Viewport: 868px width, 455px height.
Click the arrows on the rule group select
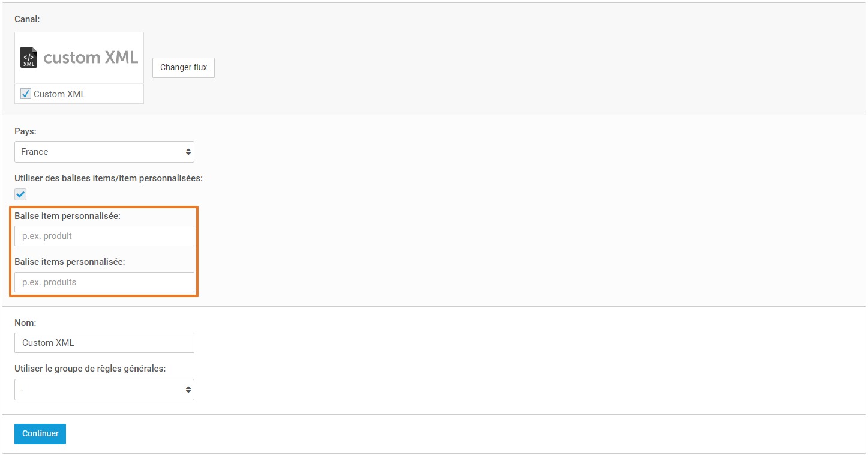(188, 390)
